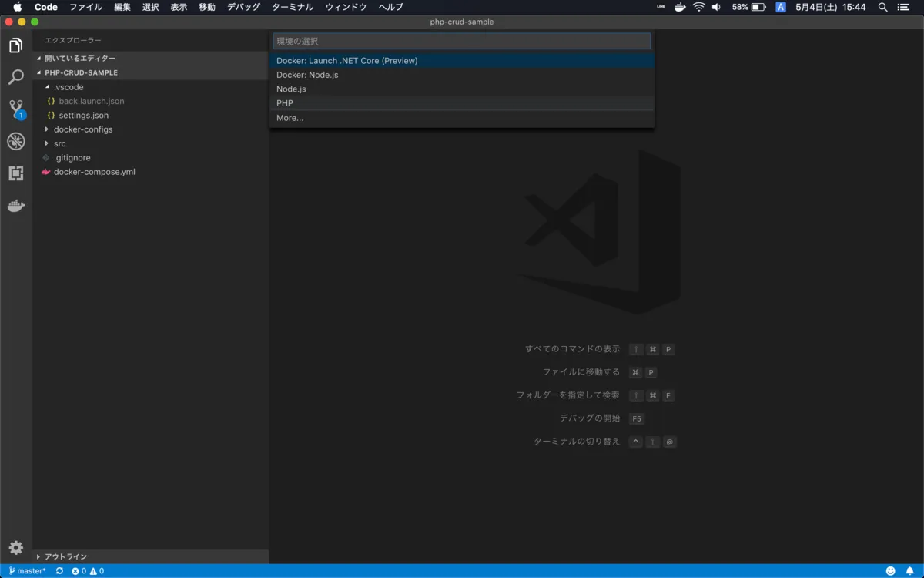Open Spotlight search in menu bar
This screenshot has height=578, width=924.
[883, 7]
